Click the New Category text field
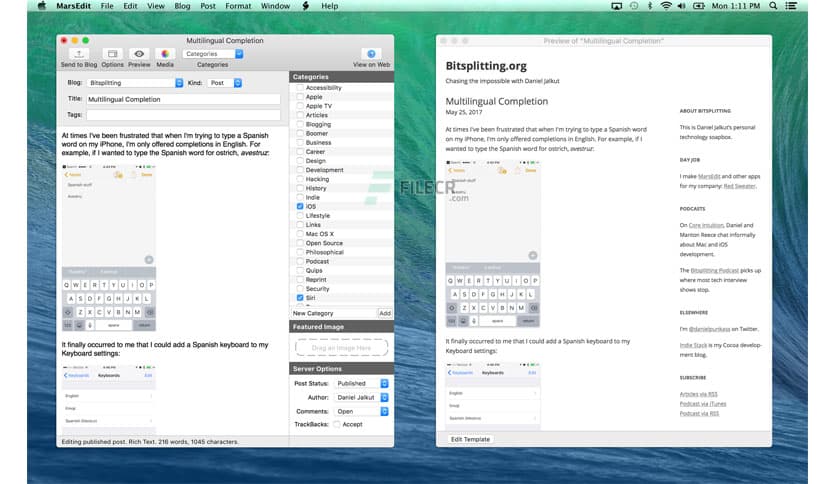 point(334,313)
